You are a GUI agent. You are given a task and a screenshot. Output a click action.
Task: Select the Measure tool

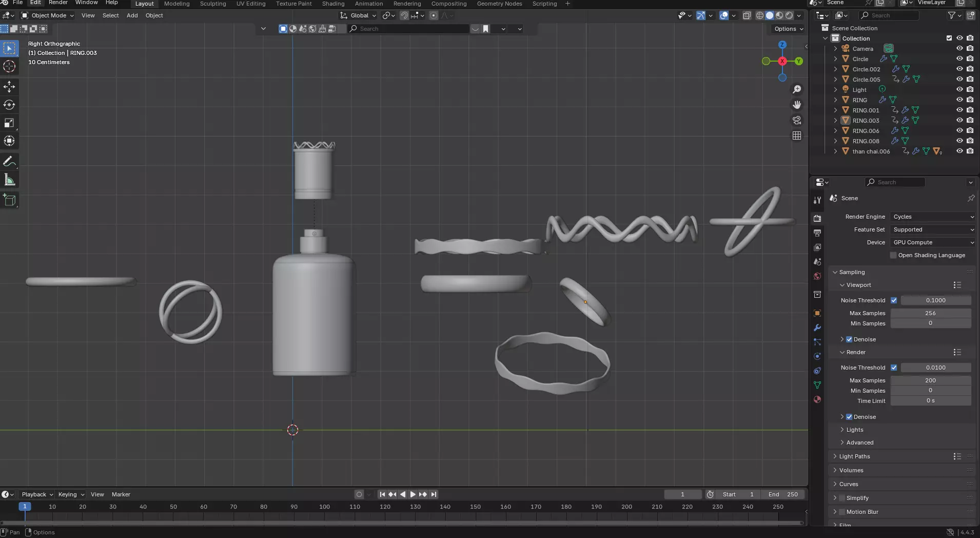click(9, 180)
